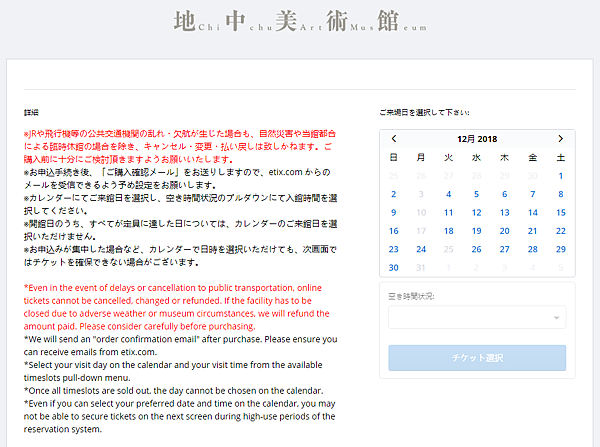Pick December 4 on the calendar
This screenshot has height=447, width=600.
[448, 194]
